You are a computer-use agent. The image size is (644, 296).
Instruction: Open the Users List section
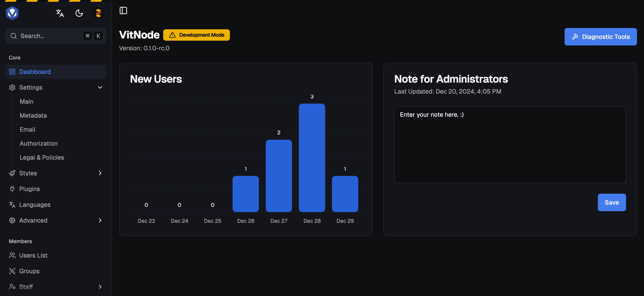33,255
